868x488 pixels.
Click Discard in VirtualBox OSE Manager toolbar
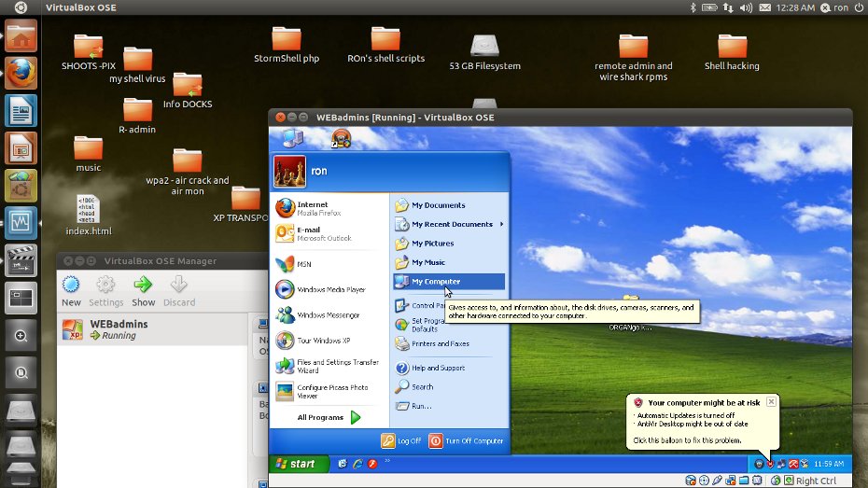click(x=179, y=291)
